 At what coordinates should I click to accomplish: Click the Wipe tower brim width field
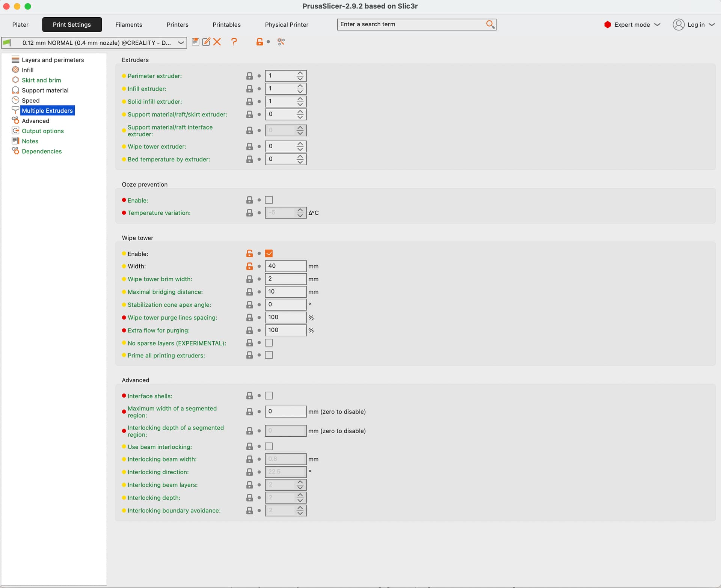(285, 279)
